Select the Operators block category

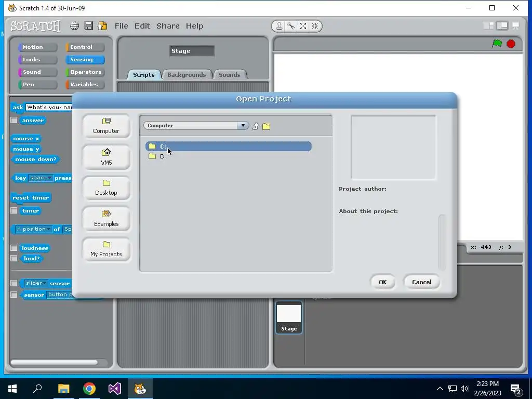click(85, 72)
